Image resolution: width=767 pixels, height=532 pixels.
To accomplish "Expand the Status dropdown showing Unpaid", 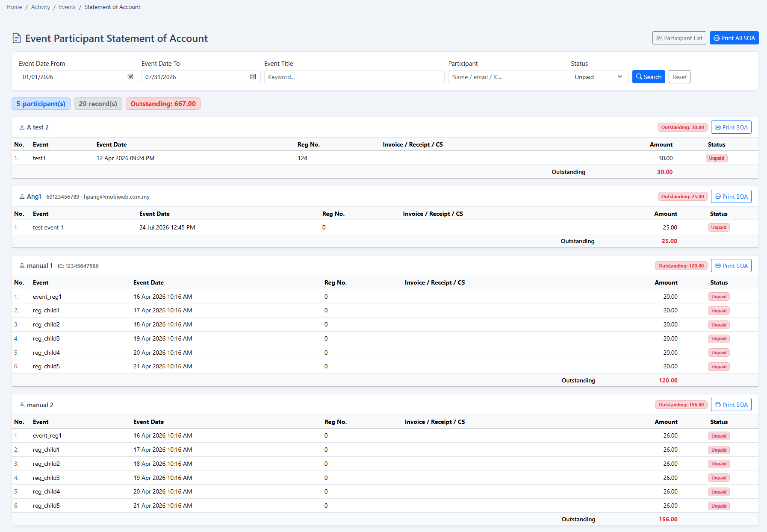I will coord(599,77).
